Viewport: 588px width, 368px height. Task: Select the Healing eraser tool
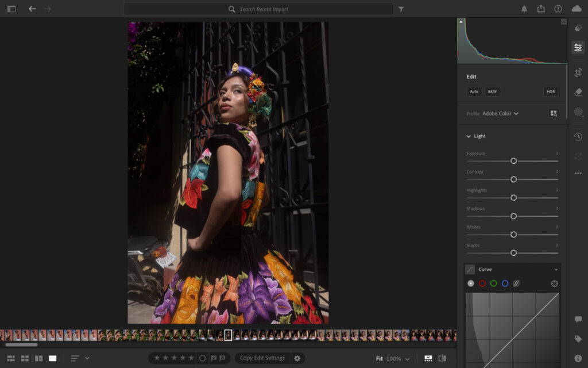click(x=578, y=92)
